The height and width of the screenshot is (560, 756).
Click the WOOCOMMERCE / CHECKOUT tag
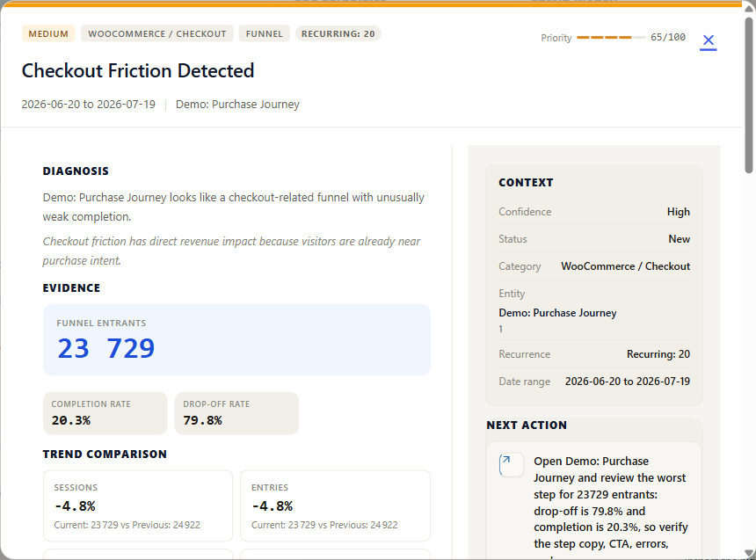pos(157,33)
